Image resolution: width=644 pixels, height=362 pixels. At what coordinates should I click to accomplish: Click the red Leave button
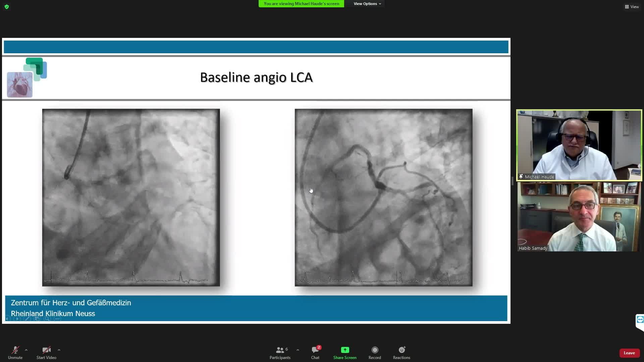pyautogui.click(x=629, y=353)
